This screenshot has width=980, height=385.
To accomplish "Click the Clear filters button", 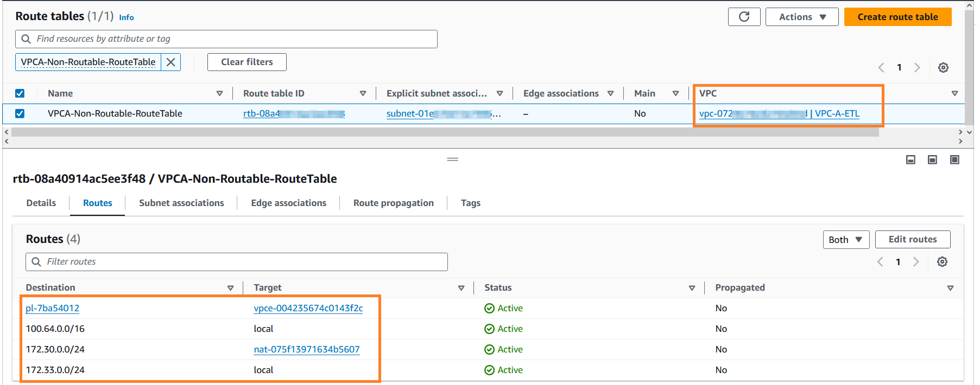I will pyautogui.click(x=247, y=62).
